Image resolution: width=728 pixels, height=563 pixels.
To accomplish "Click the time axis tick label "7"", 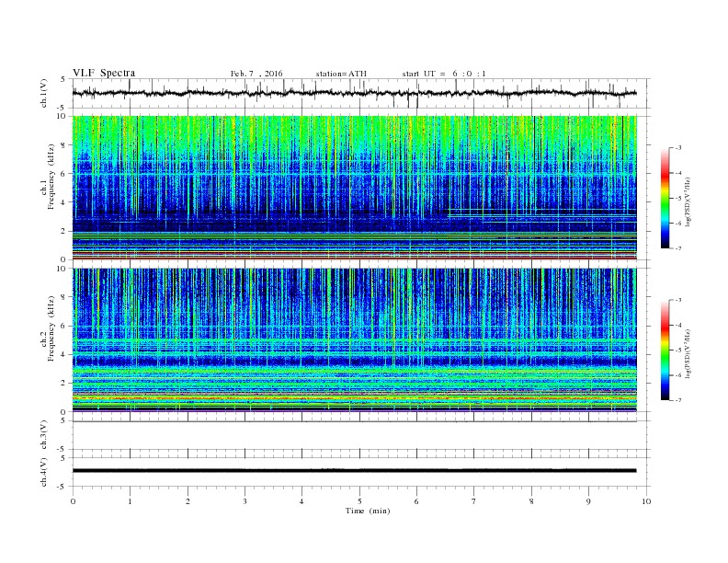I will pyautogui.click(x=474, y=501).
